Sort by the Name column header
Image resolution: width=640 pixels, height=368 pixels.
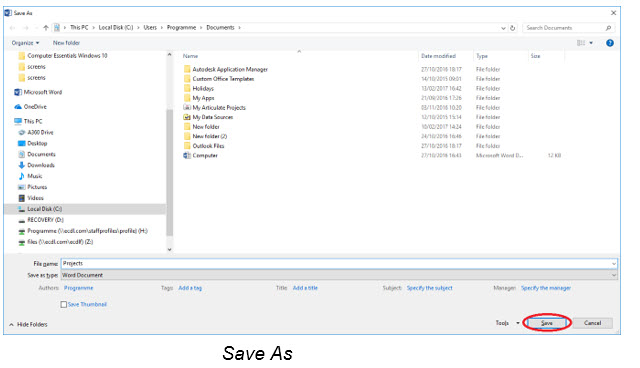coord(190,56)
